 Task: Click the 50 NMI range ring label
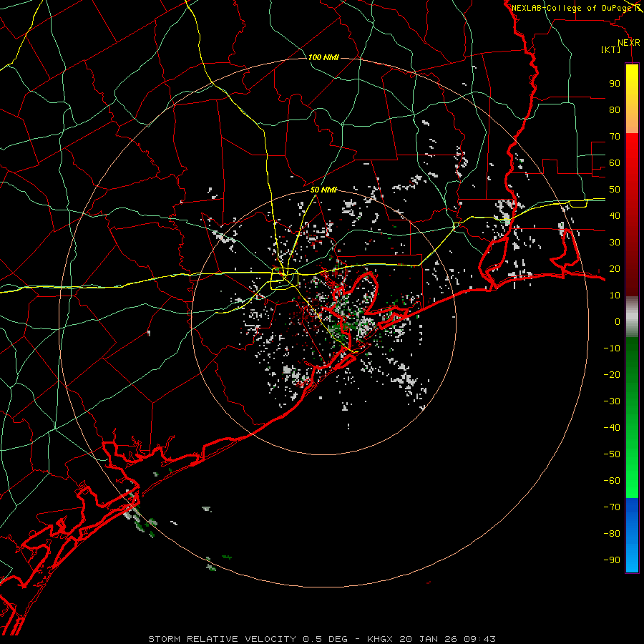pyautogui.click(x=323, y=190)
